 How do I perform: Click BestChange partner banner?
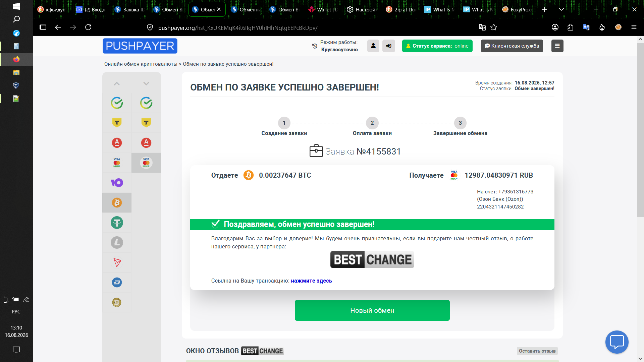click(372, 259)
